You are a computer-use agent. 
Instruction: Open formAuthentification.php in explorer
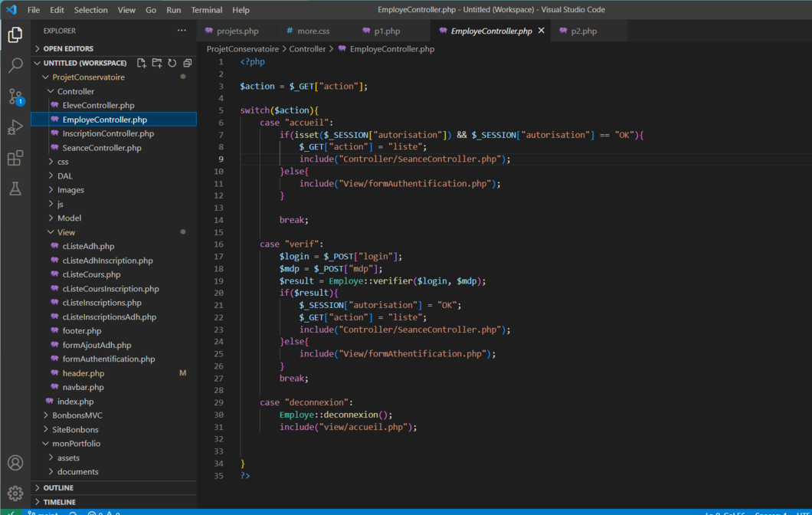click(109, 359)
